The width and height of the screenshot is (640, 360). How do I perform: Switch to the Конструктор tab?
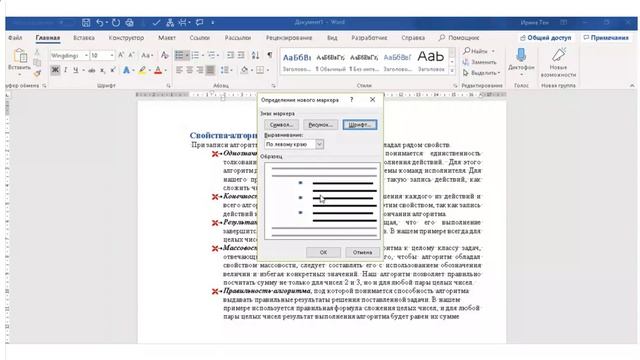tap(126, 38)
